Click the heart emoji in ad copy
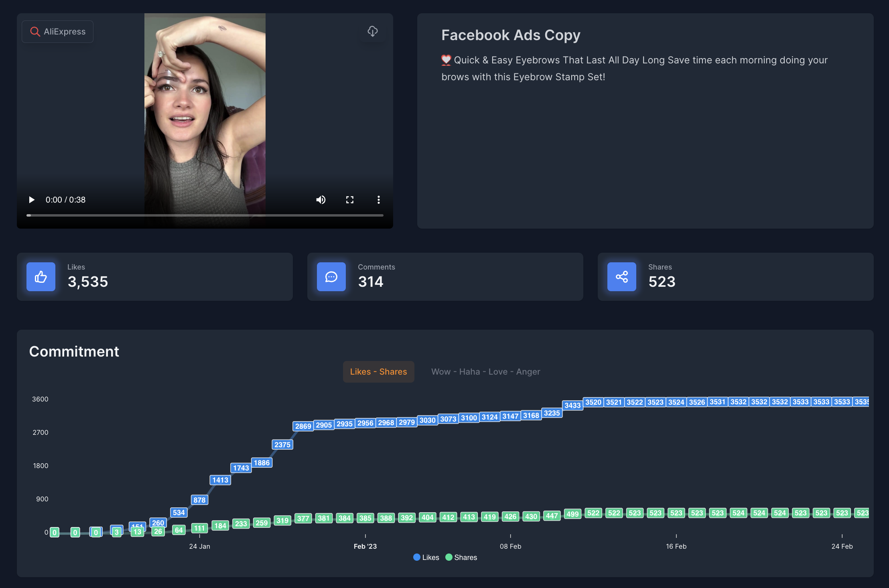 (x=446, y=60)
